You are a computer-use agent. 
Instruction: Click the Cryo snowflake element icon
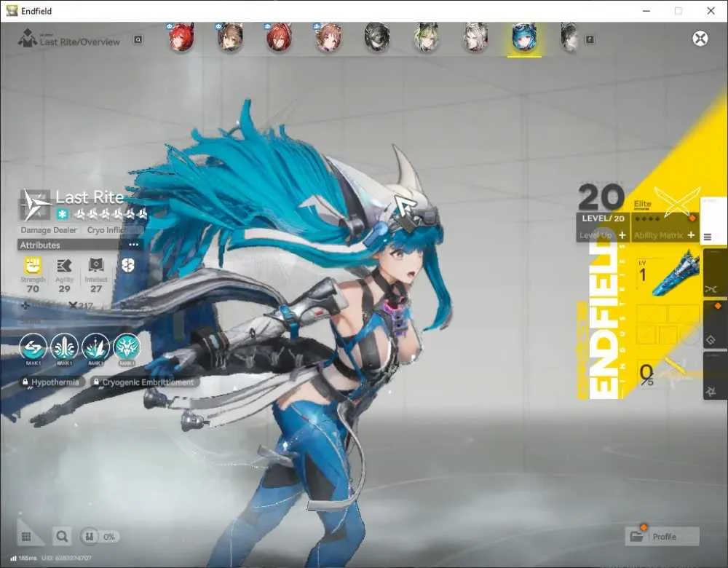[62, 214]
